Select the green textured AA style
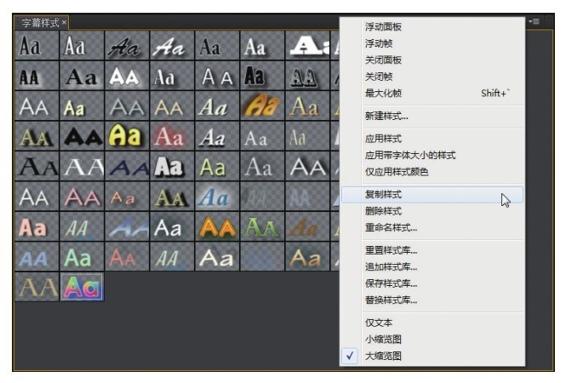Screen dimensions: 566x383 pos(262,227)
